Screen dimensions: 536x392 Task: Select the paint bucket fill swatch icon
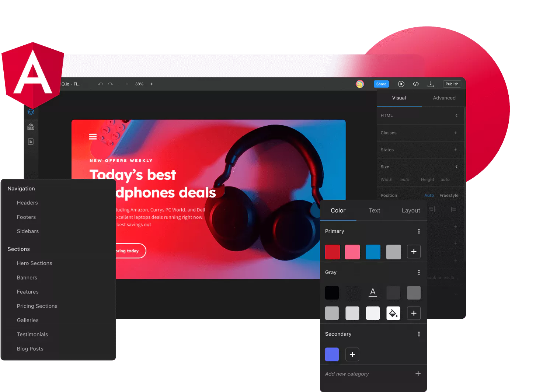point(393,313)
